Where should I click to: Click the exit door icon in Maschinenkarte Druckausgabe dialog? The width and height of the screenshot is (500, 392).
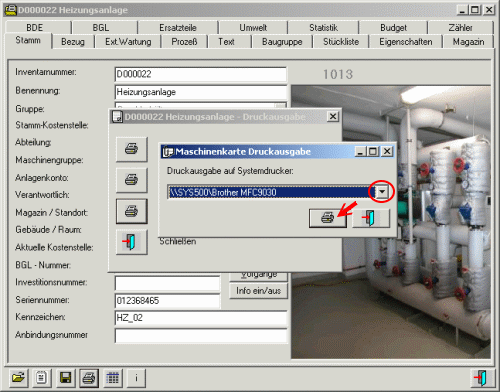coord(371,218)
